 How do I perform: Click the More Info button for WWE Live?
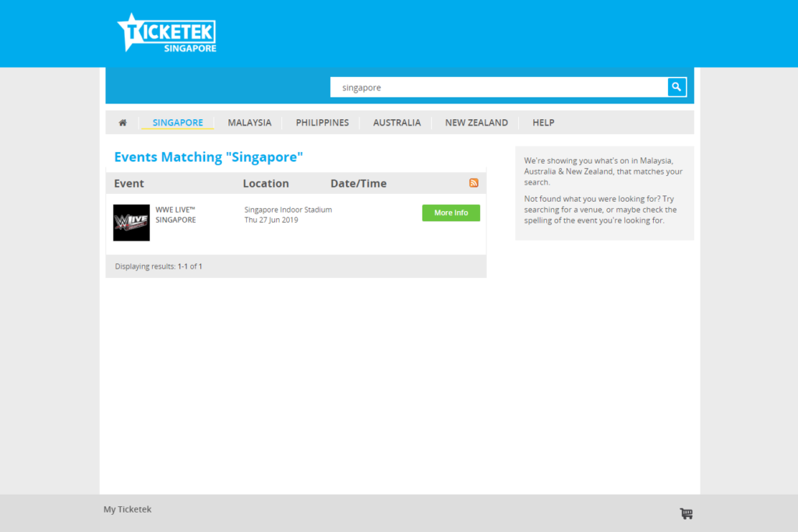pos(451,213)
